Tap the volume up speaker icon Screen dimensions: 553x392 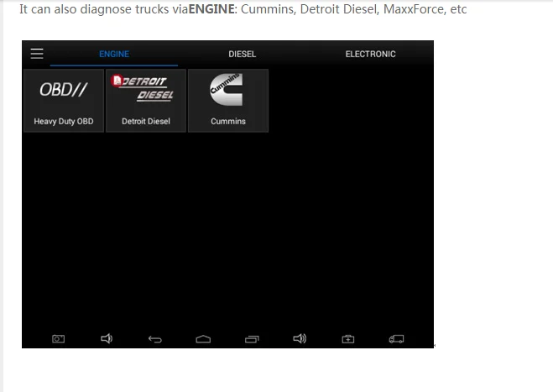(300, 339)
